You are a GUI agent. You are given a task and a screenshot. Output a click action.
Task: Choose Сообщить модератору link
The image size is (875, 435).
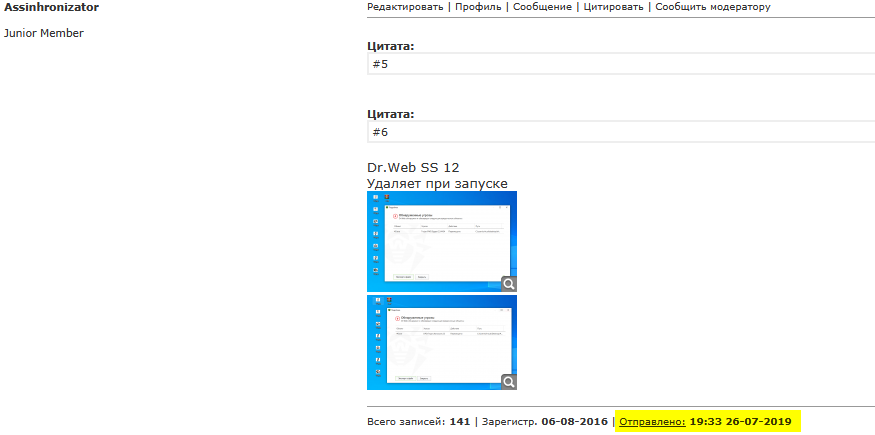[x=713, y=7]
